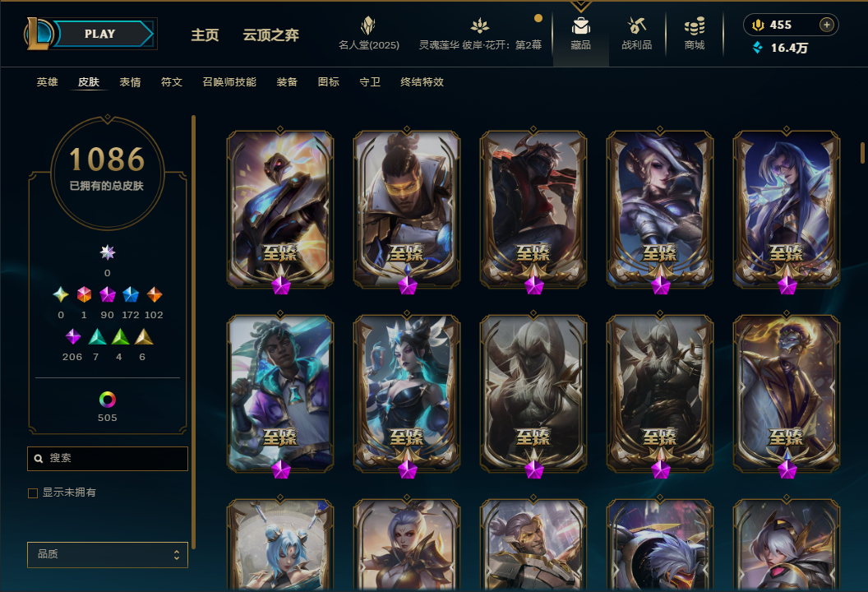868x592 pixels.
Task: Switch to the 英雄 tab
Action: click(47, 82)
